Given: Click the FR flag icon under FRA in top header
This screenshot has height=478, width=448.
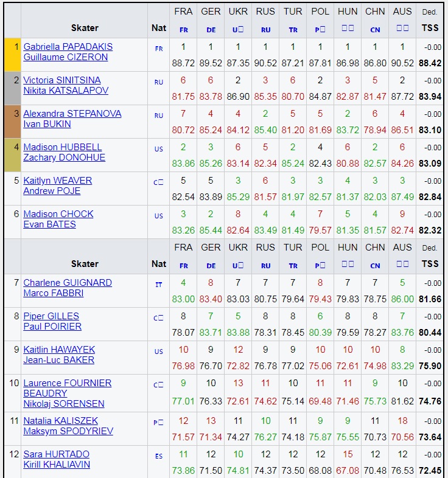Looking at the screenshot, I should (183, 29).
